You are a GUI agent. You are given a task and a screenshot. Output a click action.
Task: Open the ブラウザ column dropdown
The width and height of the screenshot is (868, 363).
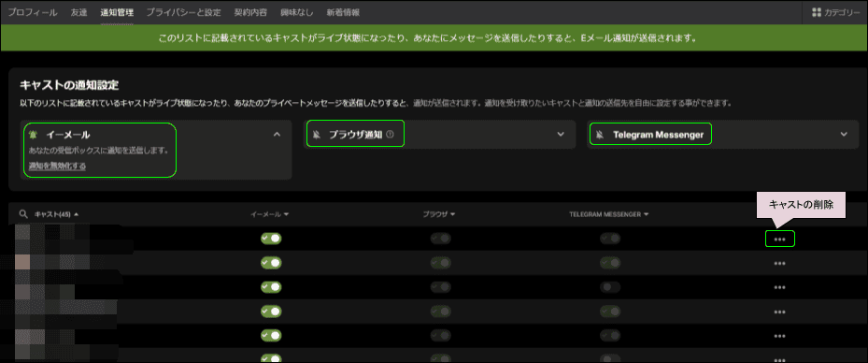point(438,214)
